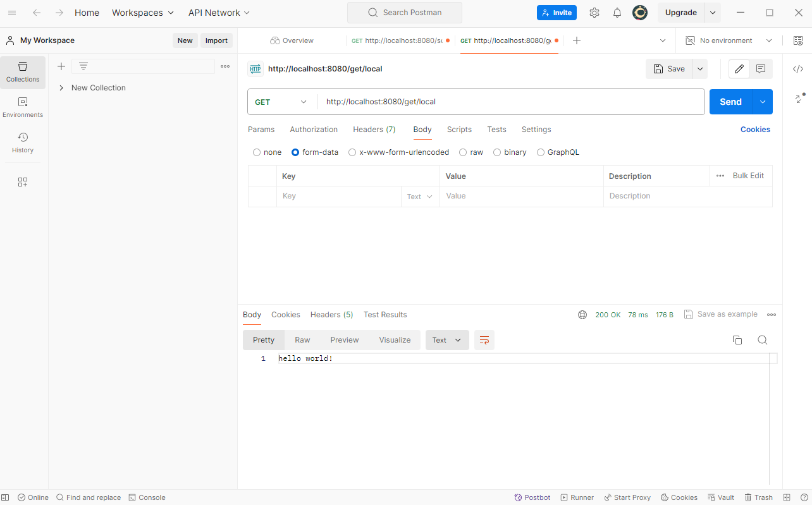Open the Save options arrow
Screen dimensions: 812x505
click(699, 69)
